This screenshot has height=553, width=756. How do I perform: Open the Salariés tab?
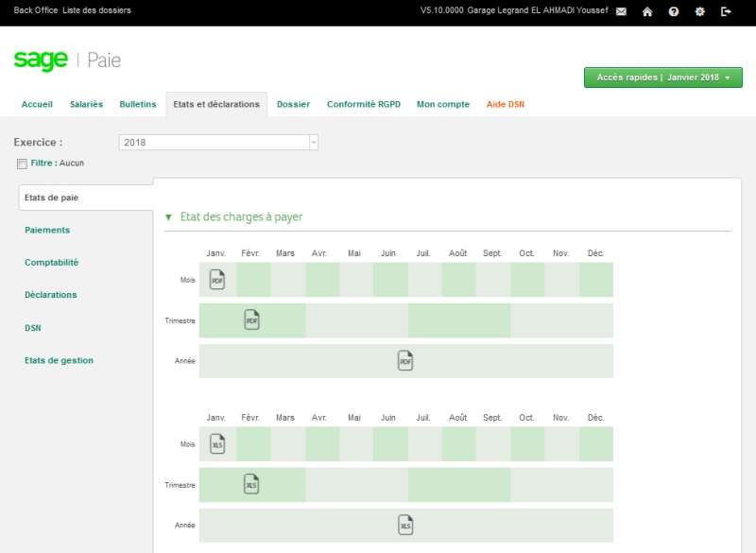86,104
